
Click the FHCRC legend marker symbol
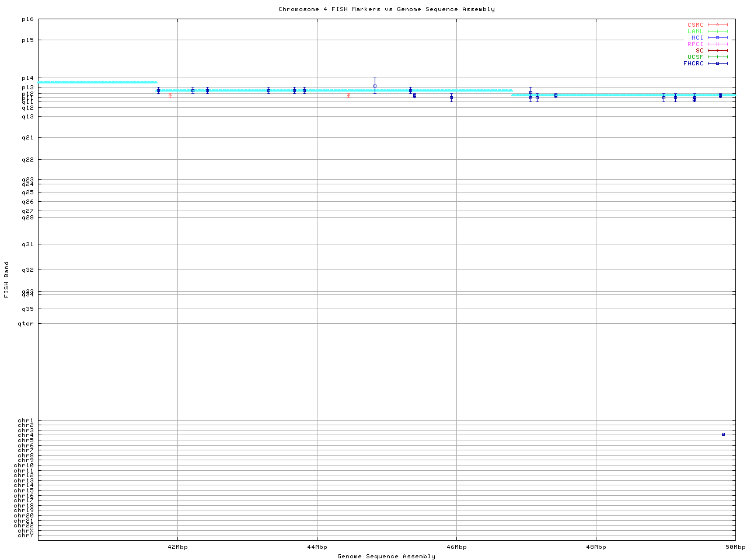717,64
